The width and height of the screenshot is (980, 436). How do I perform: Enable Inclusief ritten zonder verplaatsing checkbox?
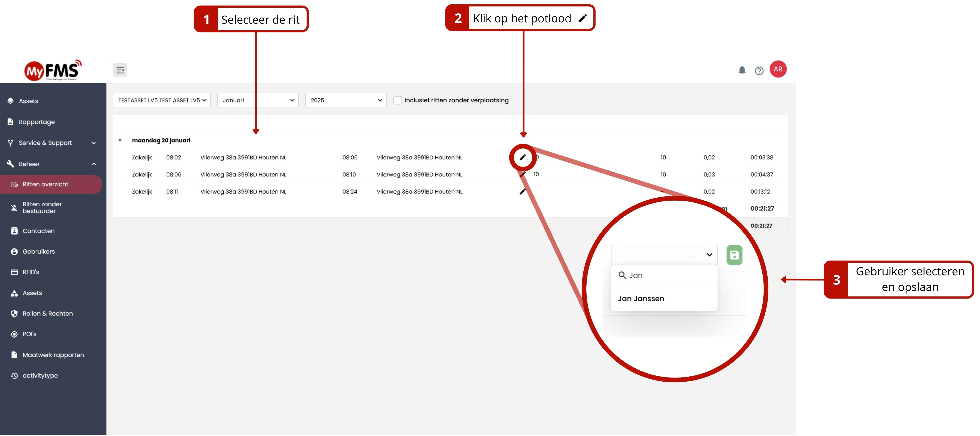point(397,100)
